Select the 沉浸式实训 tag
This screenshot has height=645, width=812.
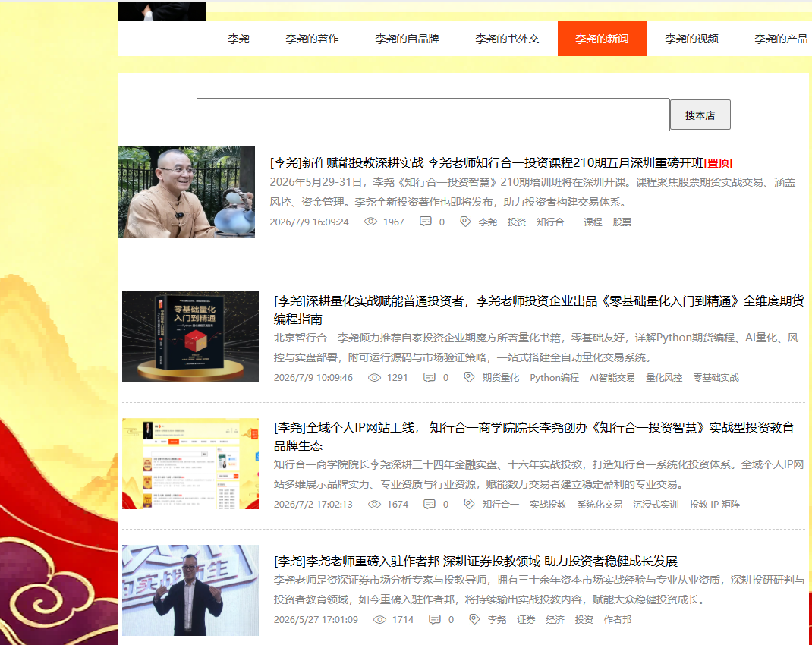656,504
